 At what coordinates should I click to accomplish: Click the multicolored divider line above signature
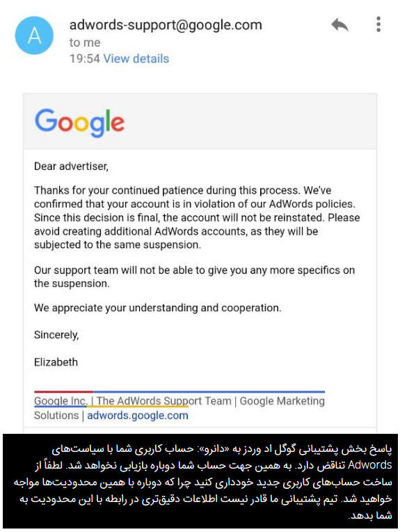[179, 391]
